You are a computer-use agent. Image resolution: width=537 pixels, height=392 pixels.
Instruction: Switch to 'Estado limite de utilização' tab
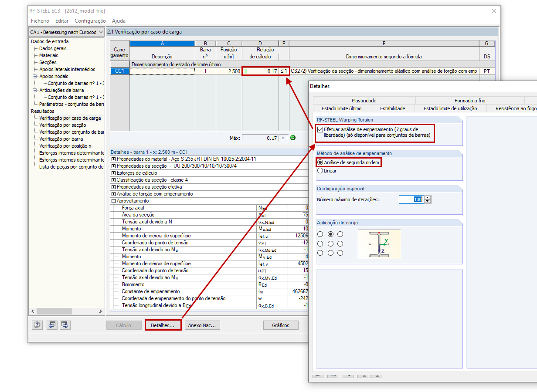(x=450, y=108)
